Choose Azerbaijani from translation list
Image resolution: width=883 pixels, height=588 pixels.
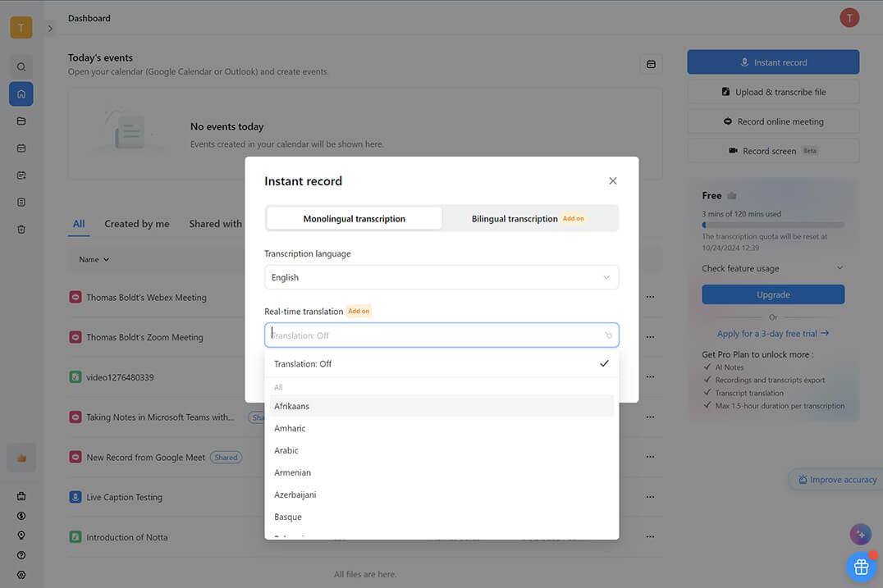pyautogui.click(x=441, y=495)
